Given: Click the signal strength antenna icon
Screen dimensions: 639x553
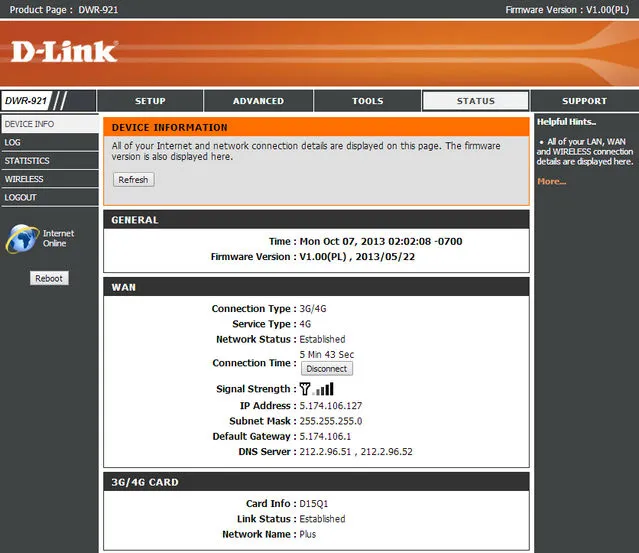Looking at the screenshot, I should point(305,389).
